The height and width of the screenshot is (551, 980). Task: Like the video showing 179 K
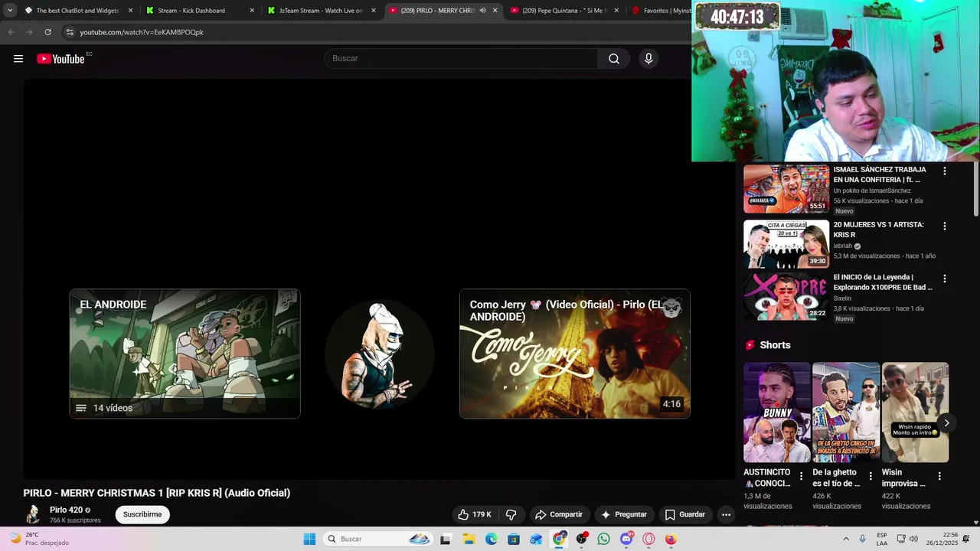point(475,514)
